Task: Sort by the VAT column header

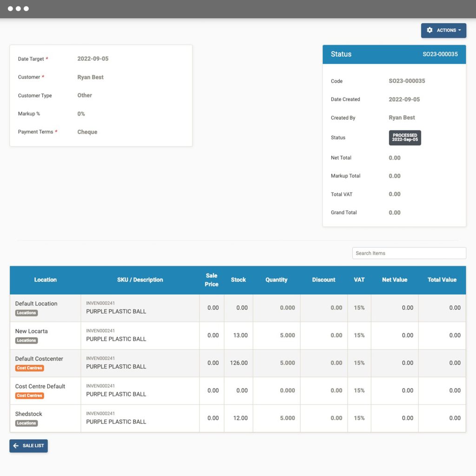Action: pyautogui.click(x=359, y=280)
